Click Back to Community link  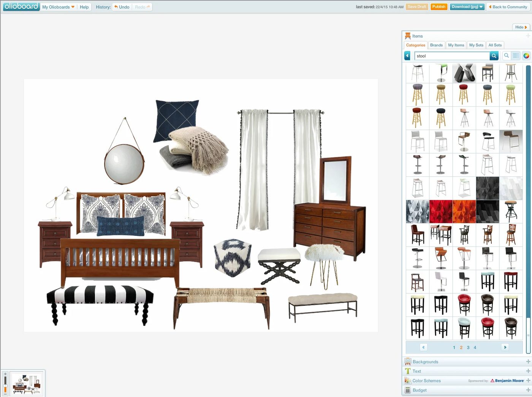(x=508, y=7)
